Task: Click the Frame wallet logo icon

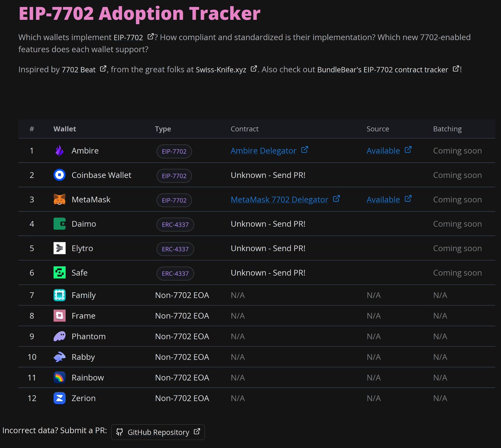Action: point(60,316)
